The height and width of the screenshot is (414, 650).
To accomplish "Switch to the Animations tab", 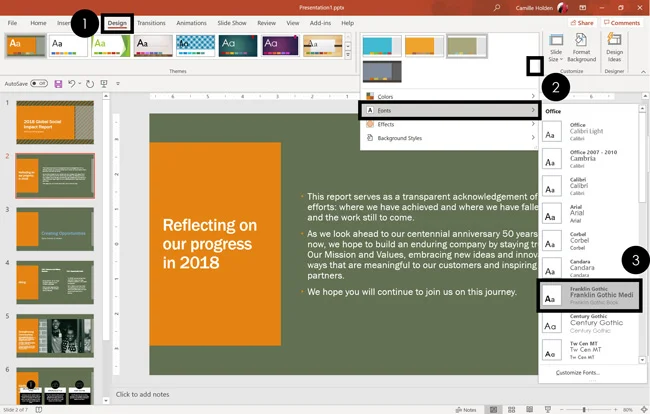I will (191, 23).
